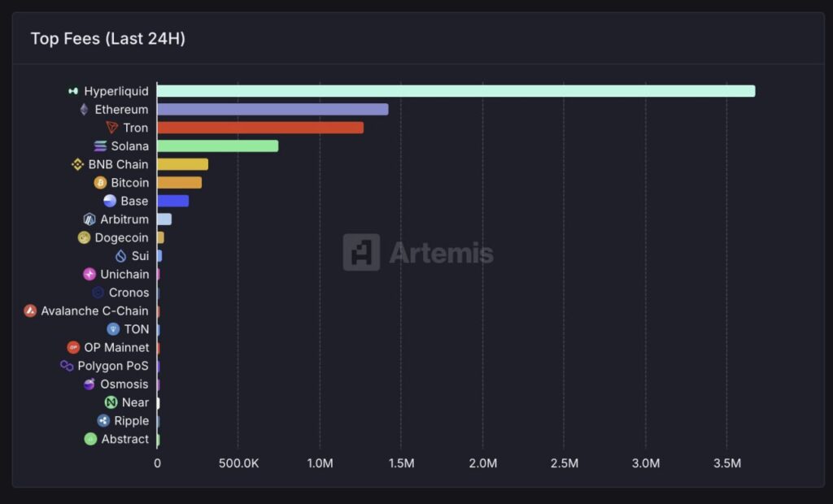Viewport: 833px width, 504px height.
Task: Click the Ethereum diamond icon
Action: [x=84, y=110]
